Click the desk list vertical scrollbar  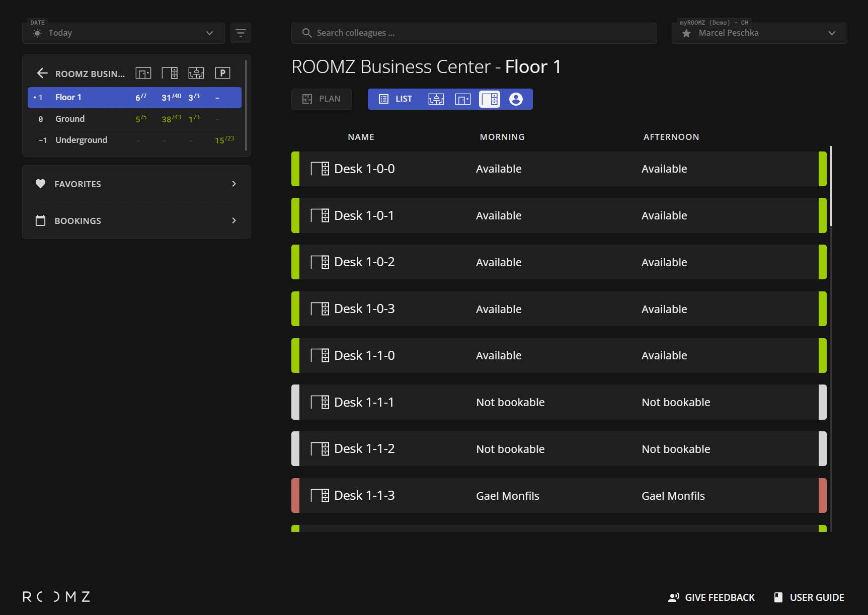pyautogui.click(x=831, y=186)
